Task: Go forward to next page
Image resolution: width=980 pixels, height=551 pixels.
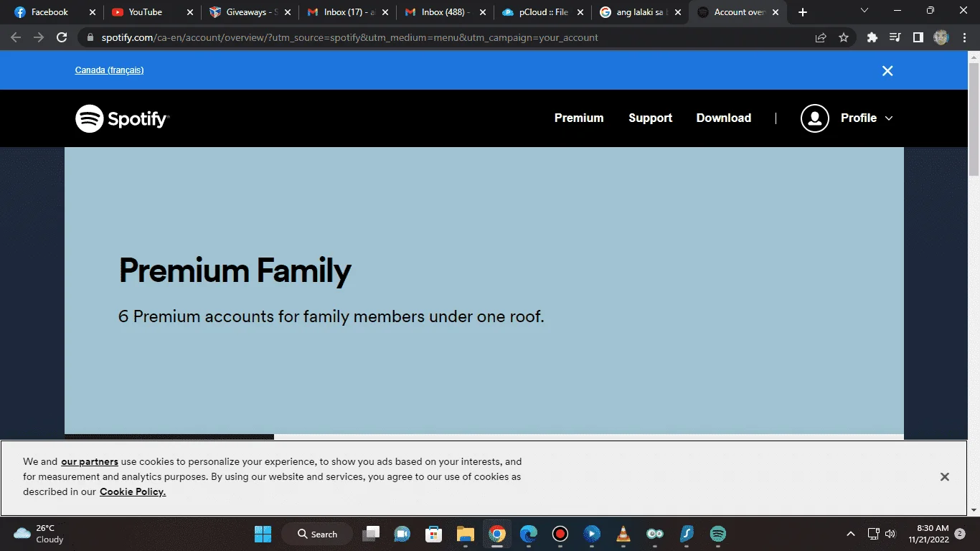Action: 39,37
